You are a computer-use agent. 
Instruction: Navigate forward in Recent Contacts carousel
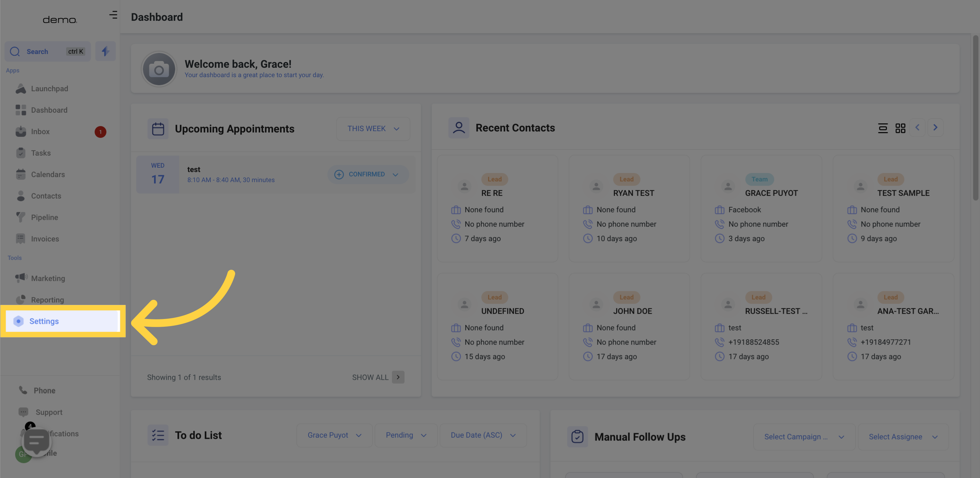click(936, 128)
